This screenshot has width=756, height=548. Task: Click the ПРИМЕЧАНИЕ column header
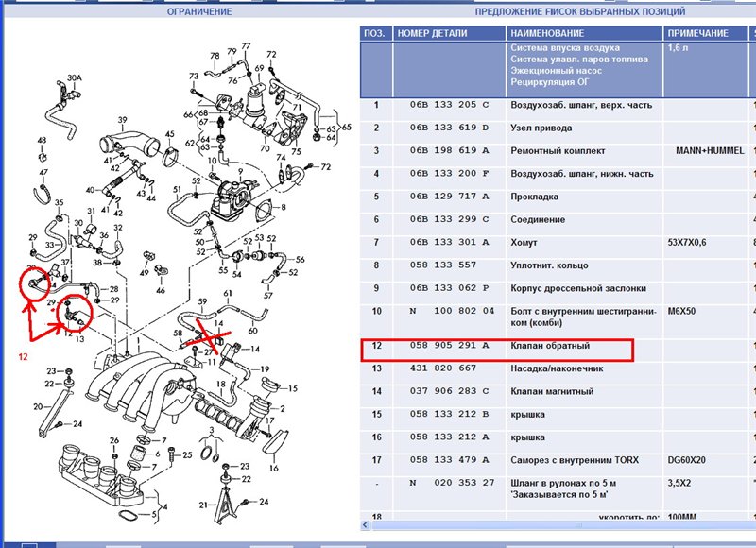click(x=706, y=33)
